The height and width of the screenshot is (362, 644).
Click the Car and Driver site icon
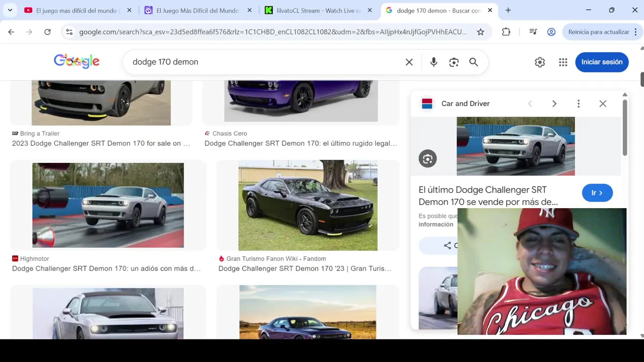click(427, 104)
